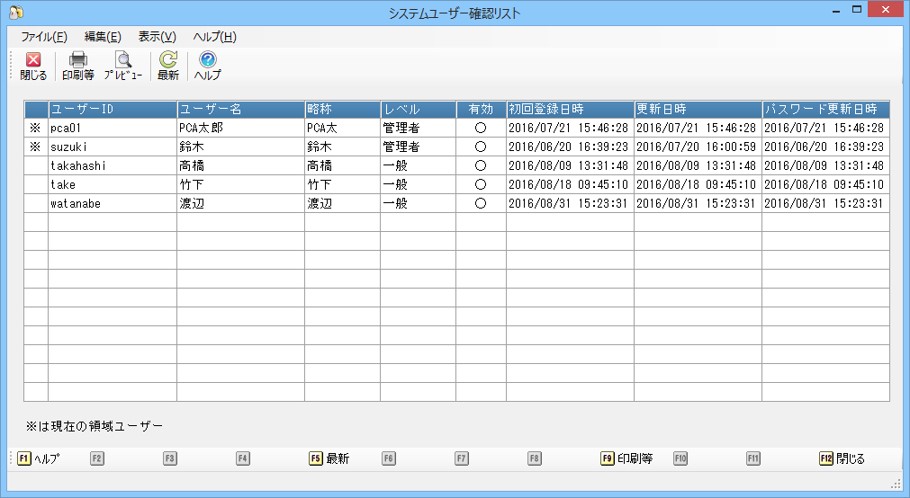The width and height of the screenshot is (910, 498).
Task: Open the 編集(E) menu
Action: 102,37
